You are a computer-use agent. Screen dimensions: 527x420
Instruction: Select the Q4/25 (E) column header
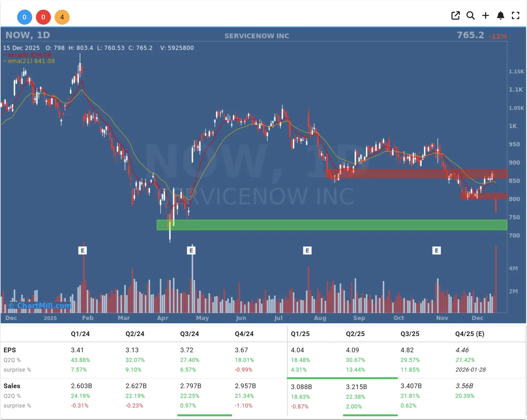tap(470, 334)
